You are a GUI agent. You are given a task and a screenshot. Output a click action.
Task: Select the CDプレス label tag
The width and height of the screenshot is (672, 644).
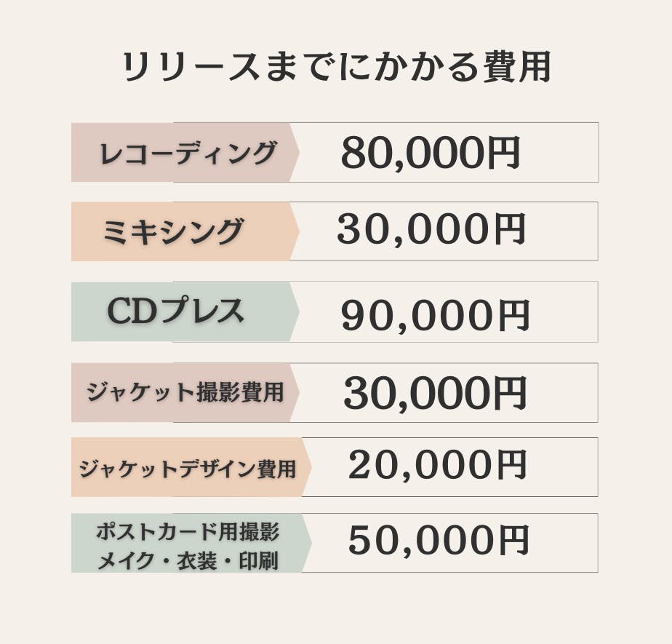pyautogui.click(x=176, y=311)
